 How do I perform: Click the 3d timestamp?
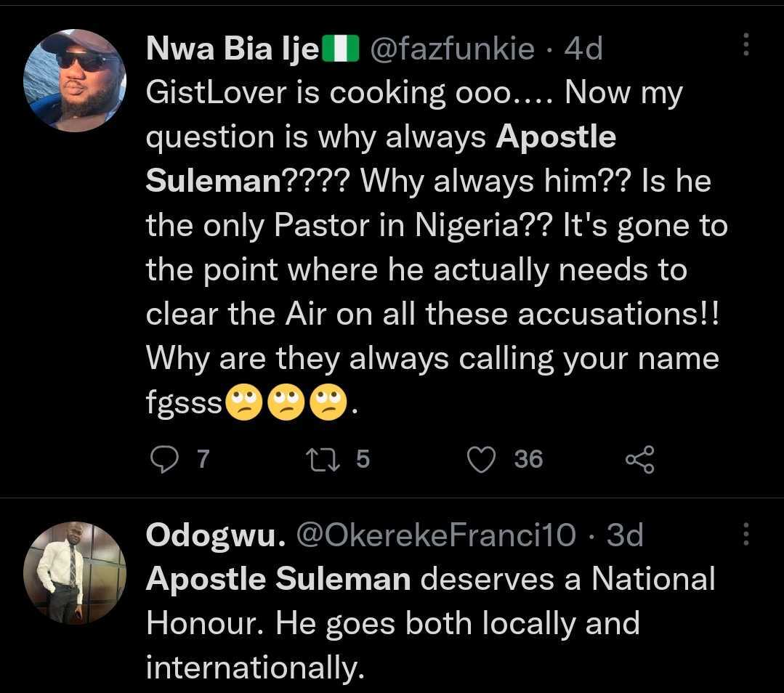pos(625,535)
